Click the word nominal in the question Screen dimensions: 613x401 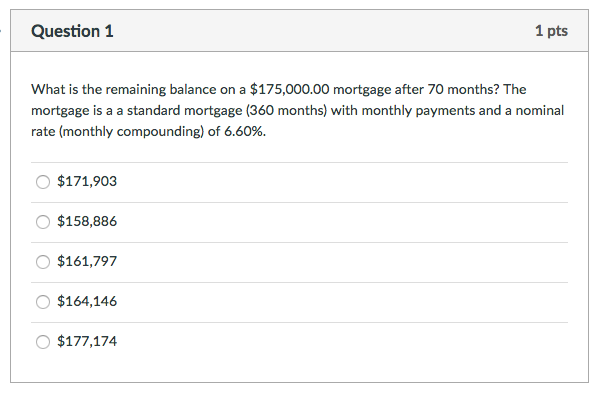540,111
